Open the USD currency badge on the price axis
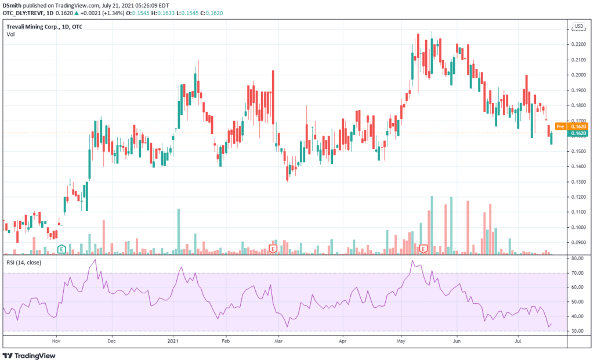Screen dimensions: 594x364 (578, 26)
